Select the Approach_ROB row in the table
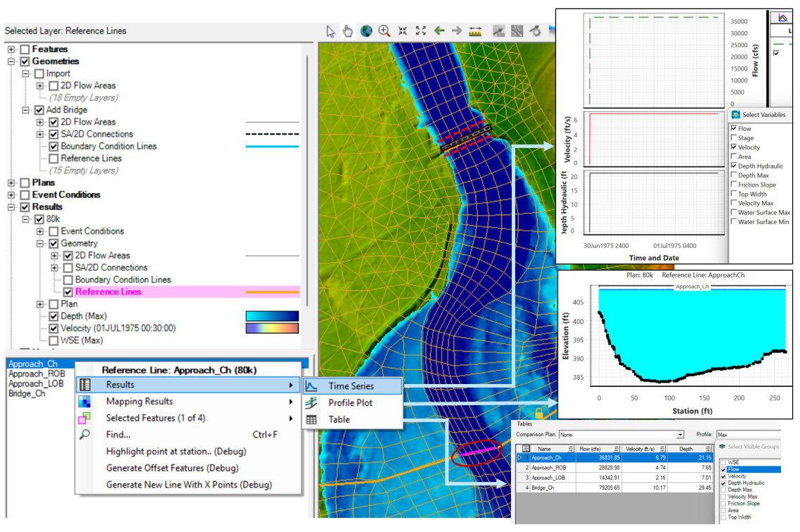Viewport: 800px width, 532px height. point(550,467)
